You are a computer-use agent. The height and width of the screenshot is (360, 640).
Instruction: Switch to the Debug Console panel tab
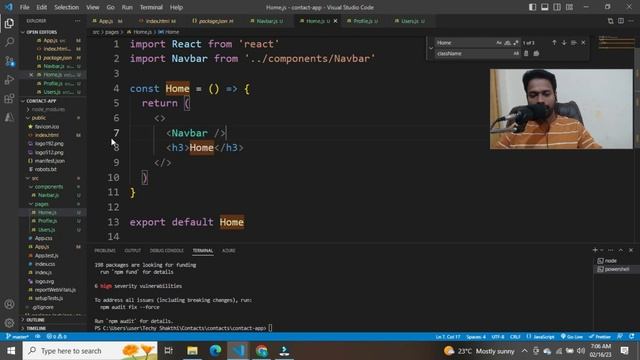click(x=167, y=251)
